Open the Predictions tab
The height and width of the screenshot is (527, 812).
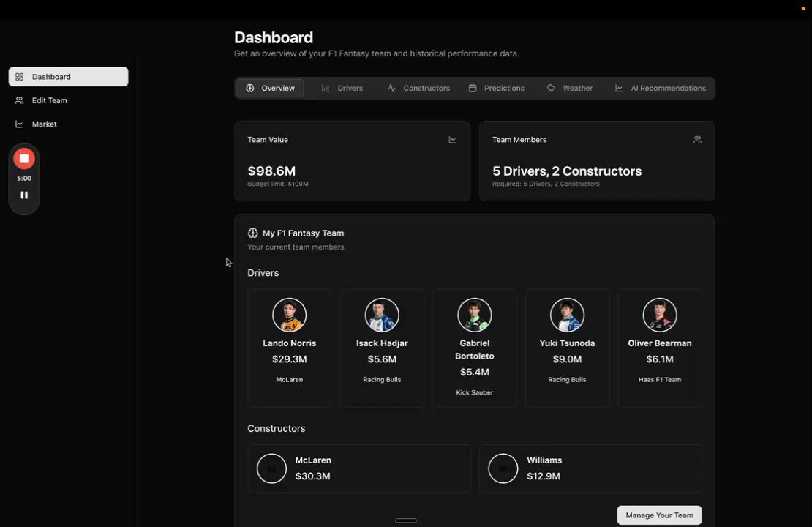[x=497, y=88]
